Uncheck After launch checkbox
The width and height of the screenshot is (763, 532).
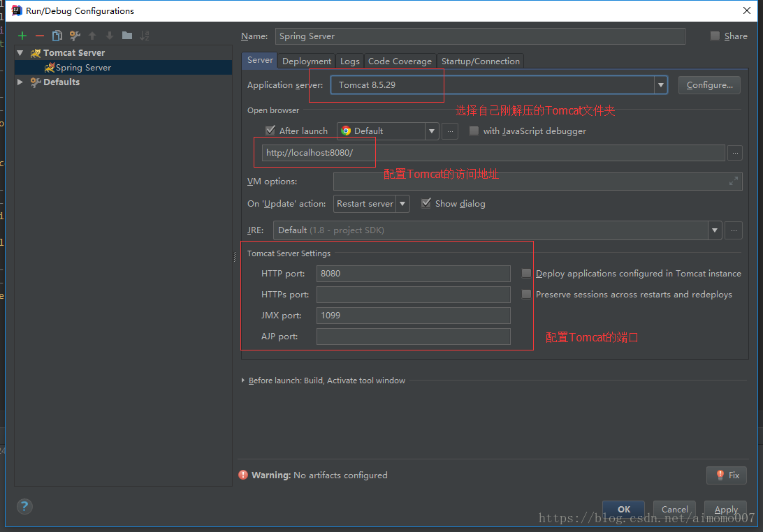270,131
